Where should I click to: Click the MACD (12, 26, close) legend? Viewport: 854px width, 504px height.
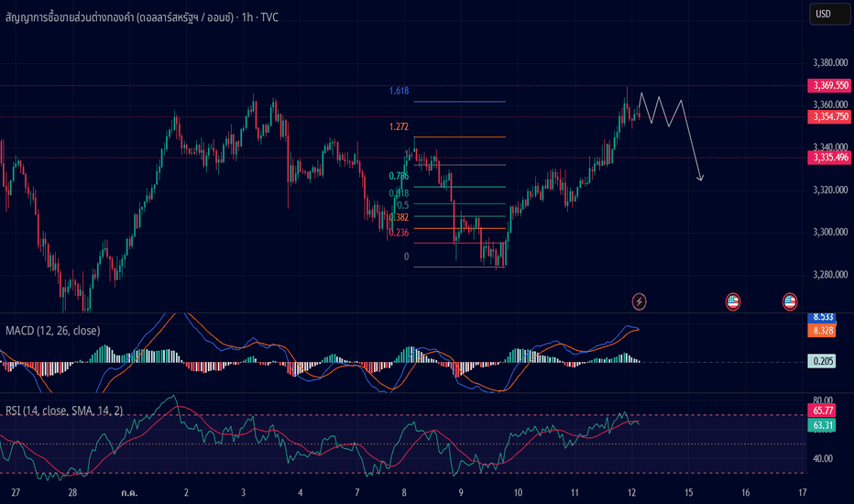pos(53,331)
